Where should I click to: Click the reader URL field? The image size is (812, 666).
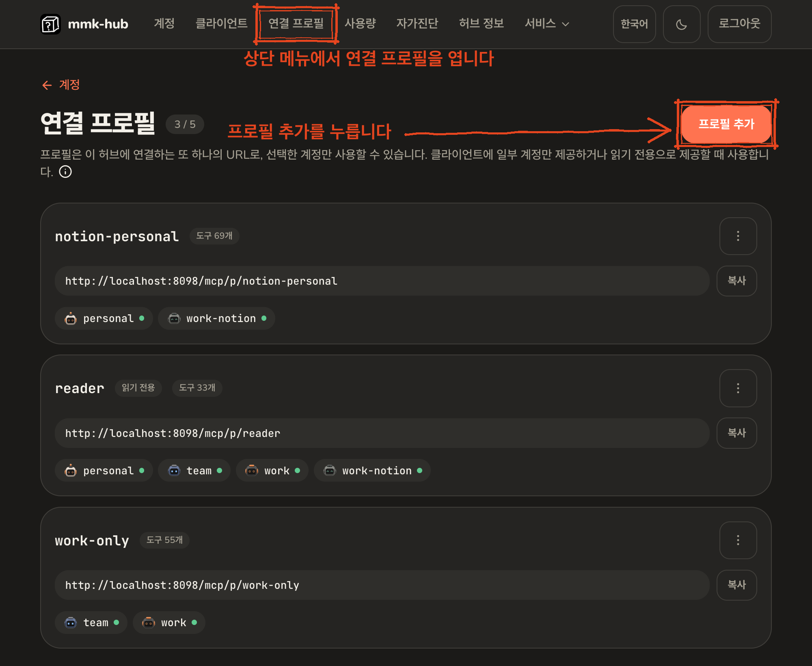point(382,433)
